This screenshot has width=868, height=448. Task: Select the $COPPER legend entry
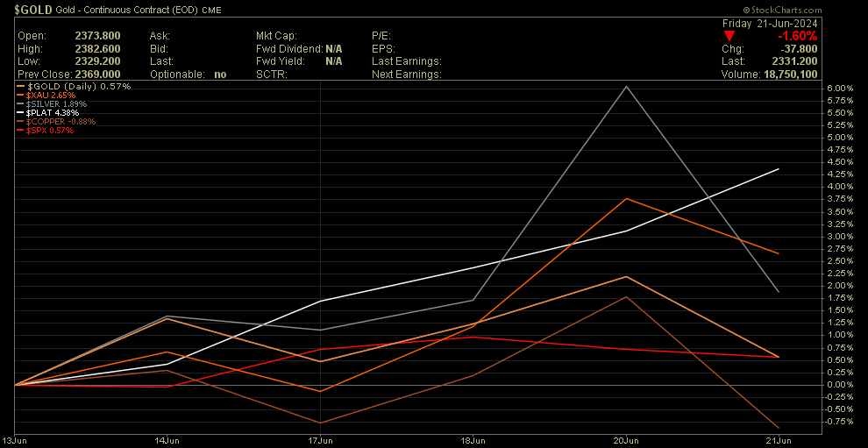[x=60, y=121]
